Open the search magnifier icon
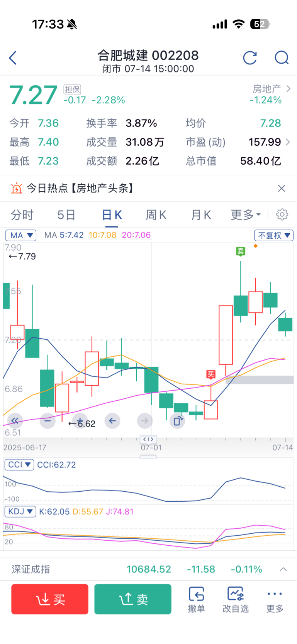The image size is (297, 644). tap(282, 58)
